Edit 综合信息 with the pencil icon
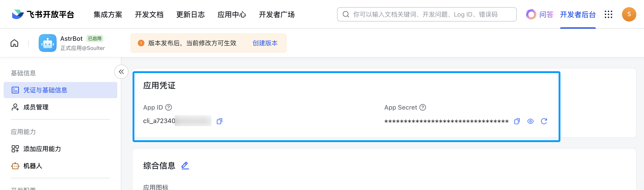Viewport: 644px width, 190px height. (185, 166)
